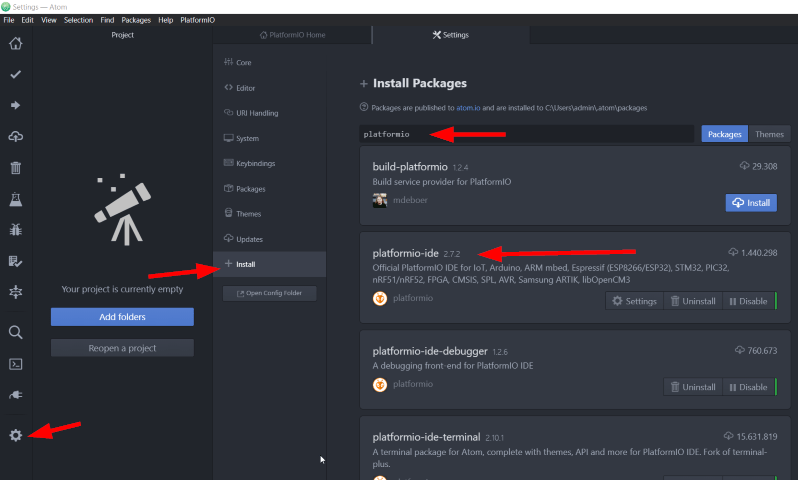The width and height of the screenshot is (798, 480).
Task: Open the atom.io link
Action: pyautogui.click(x=468, y=108)
